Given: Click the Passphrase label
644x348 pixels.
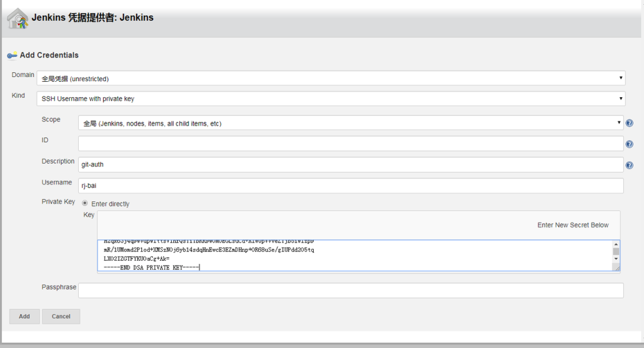Looking at the screenshot, I should (58, 287).
